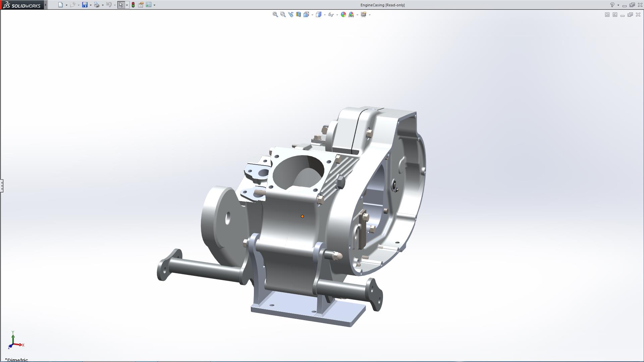Image resolution: width=644 pixels, height=362 pixels.
Task: Click the Rebuild traffic light icon
Action: click(x=133, y=5)
